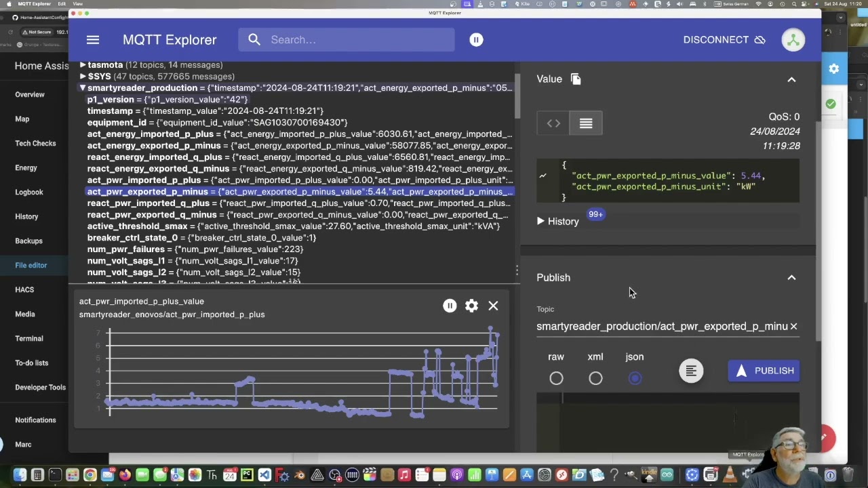Click the DISCONNECT button
This screenshot has height=488, width=868.
(724, 40)
